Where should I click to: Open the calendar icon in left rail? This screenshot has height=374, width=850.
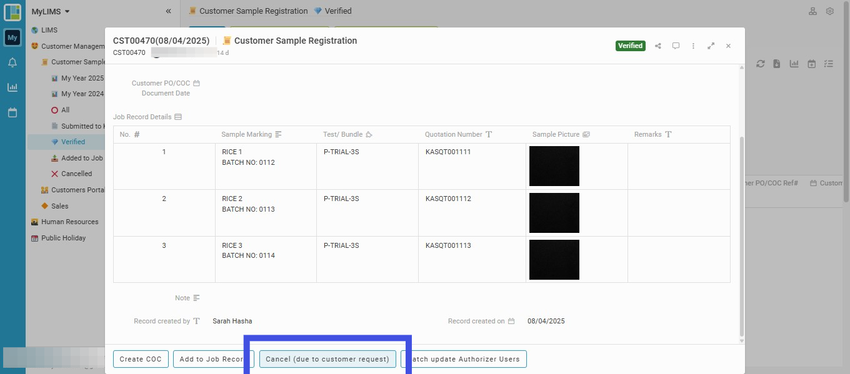point(12,113)
